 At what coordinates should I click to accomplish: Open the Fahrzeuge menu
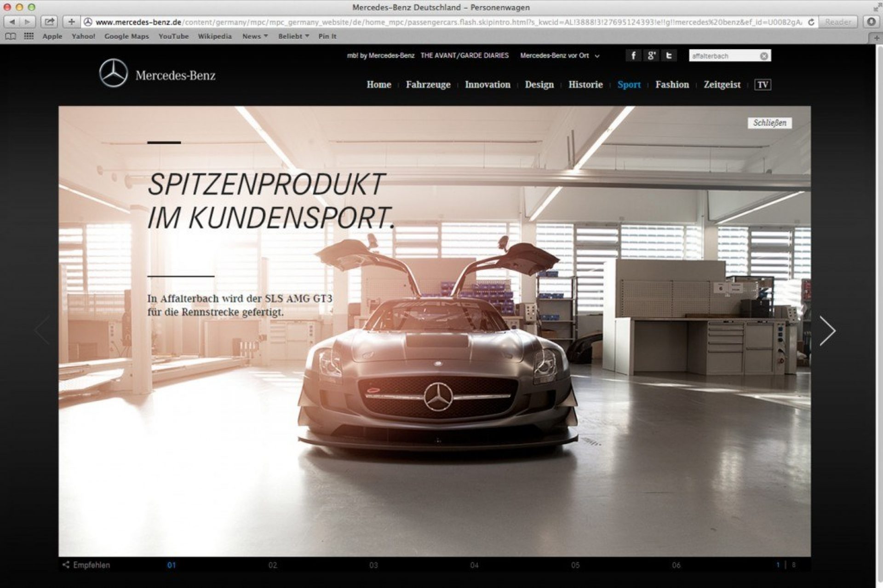pyautogui.click(x=428, y=85)
